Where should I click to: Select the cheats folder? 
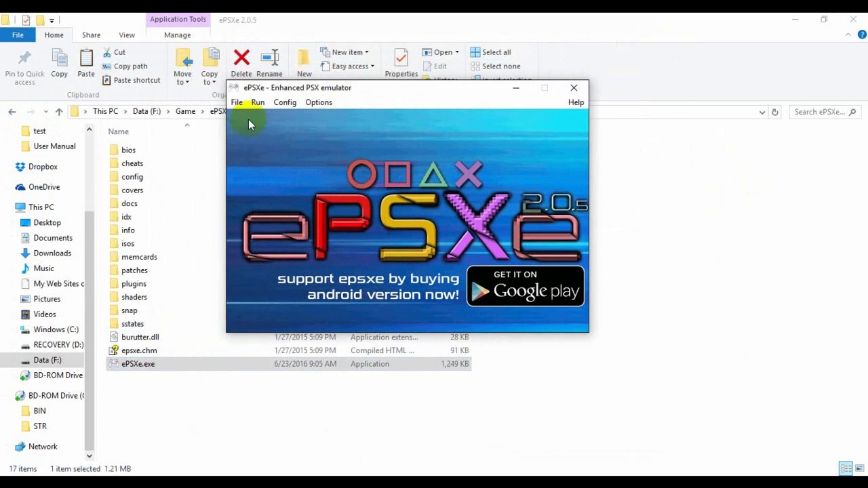click(132, 163)
